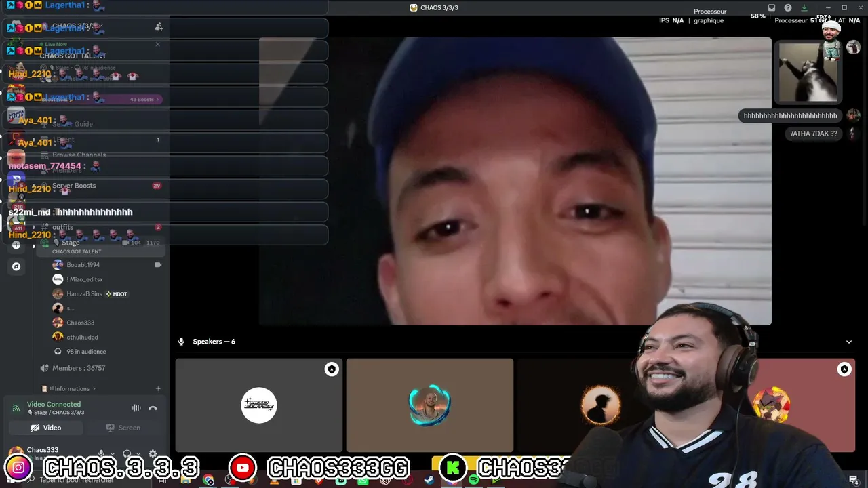Image resolution: width=868 pixels, height=488 pixels.
Task: Open the microphone input options arrow
Action: click(x=112, y=454)
